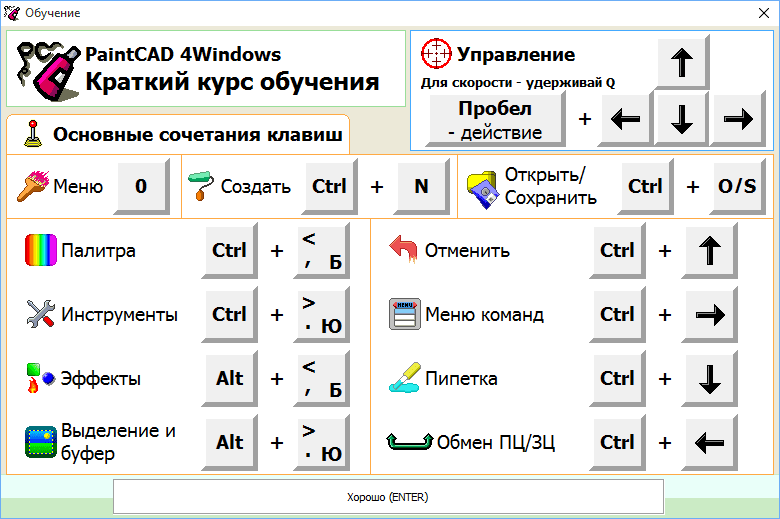
Task: Click the Меню команд menu window icon
Action: pyautogui.click(x=404, y=314)
